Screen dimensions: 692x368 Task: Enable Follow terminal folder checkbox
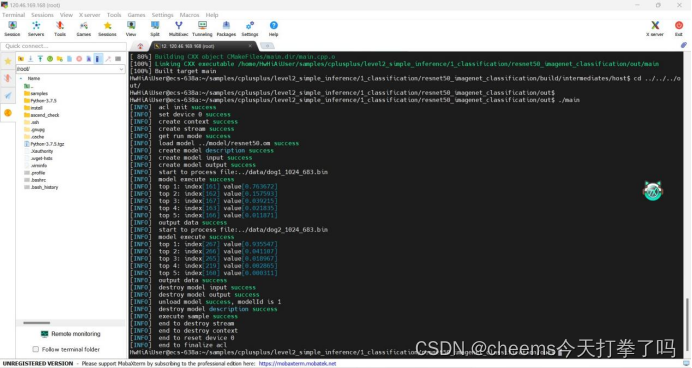point(36,349)
